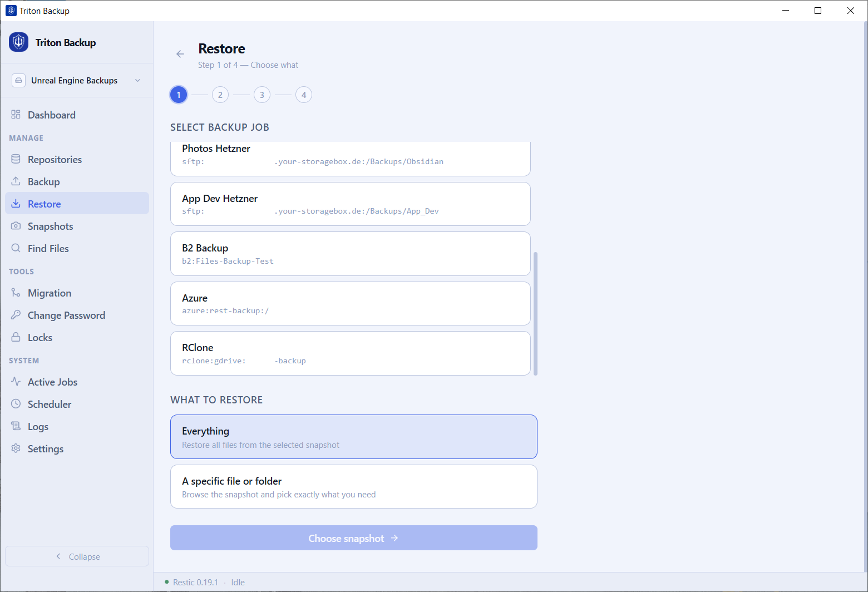The image size is (868, 592).
Task: Click the repository drive icon beside Unreal Engine Backups
Action: pyautogui.click(x=18, y=80)
